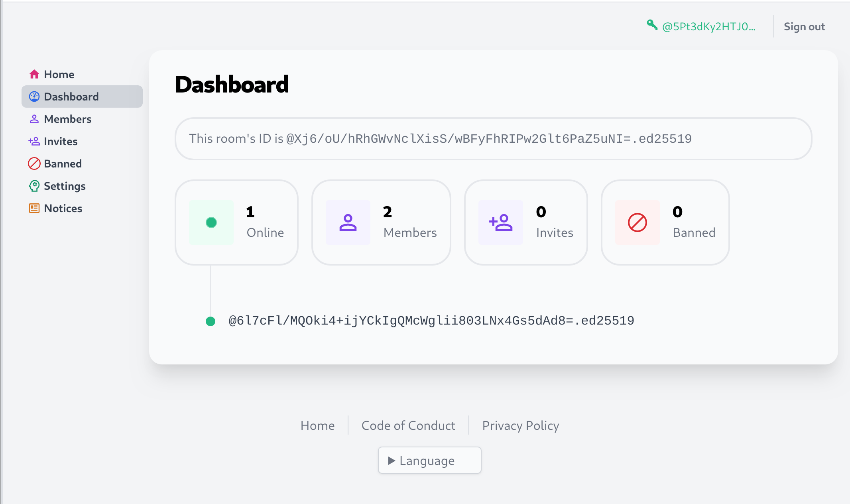This screenshot has height=504, width=850.
Task: Click the Settings gear icon
Action: pyautogui.click(x=34, y=186)
